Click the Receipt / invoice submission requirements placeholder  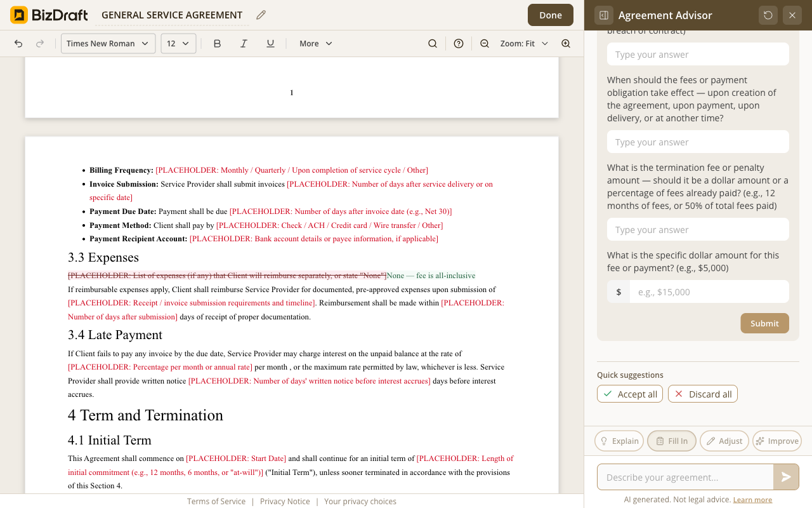click(x=192, y=303)
